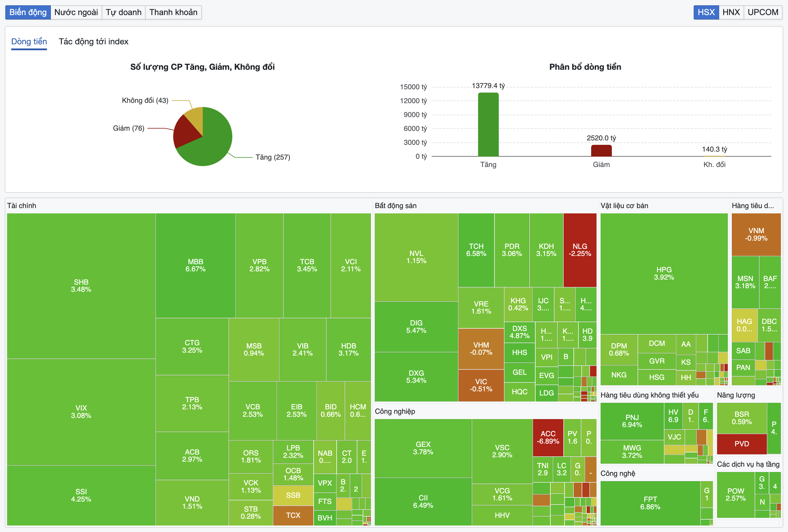Select the HSX exchange button
The height and width of the screenshot is (532, 788).
click(706, 12)
